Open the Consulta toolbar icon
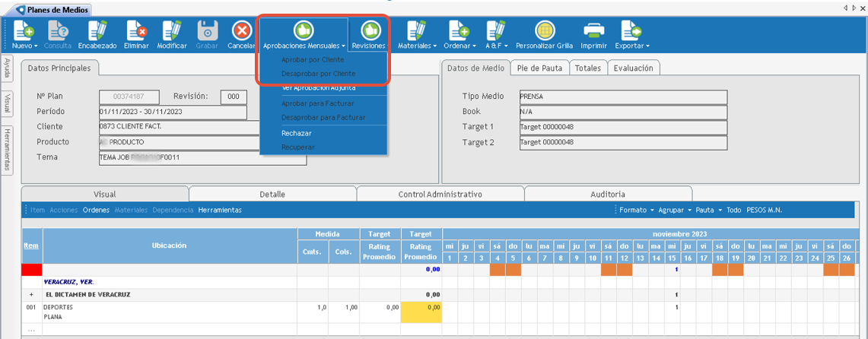 58,30
